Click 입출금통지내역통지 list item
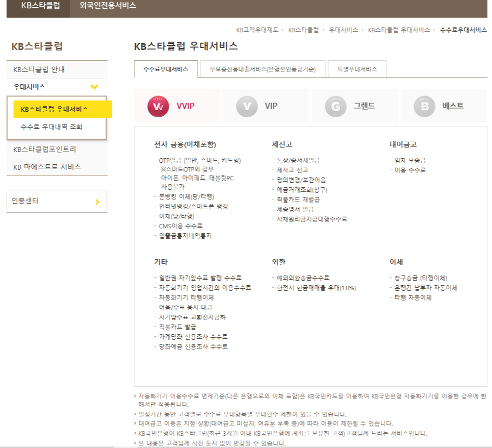Image resolution: width=492 pixels, height=448 pixels. pyautogui.click(x=185, y=236)
